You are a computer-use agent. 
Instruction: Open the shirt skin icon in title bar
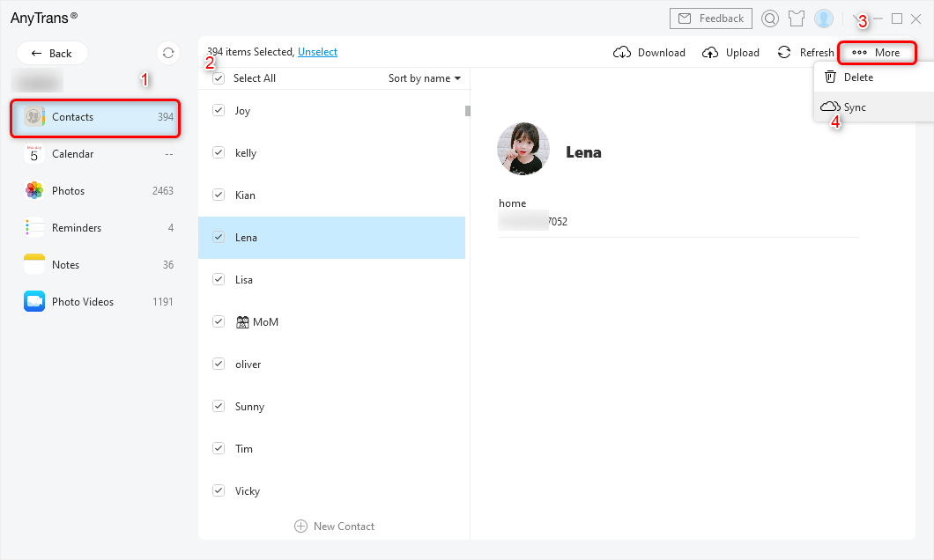(797, 18)
